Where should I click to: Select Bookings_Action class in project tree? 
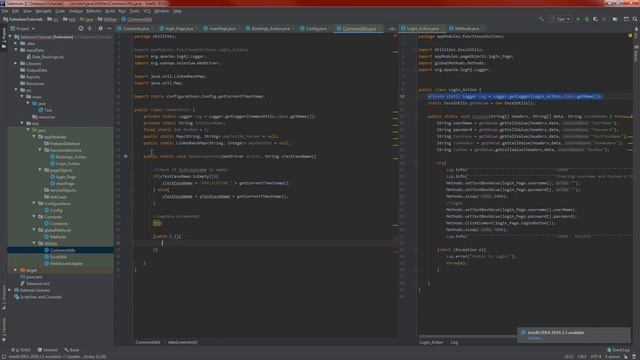click(x=68, y=157)
